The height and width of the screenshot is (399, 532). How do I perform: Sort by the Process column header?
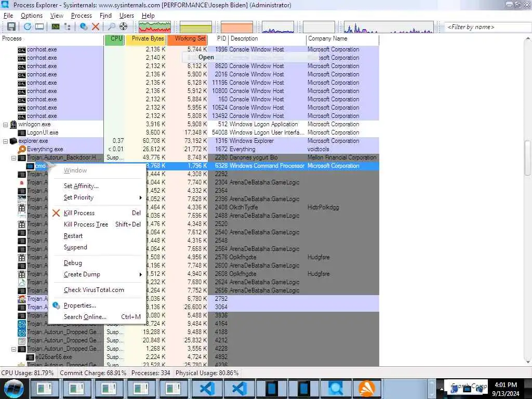pos(52,38)
